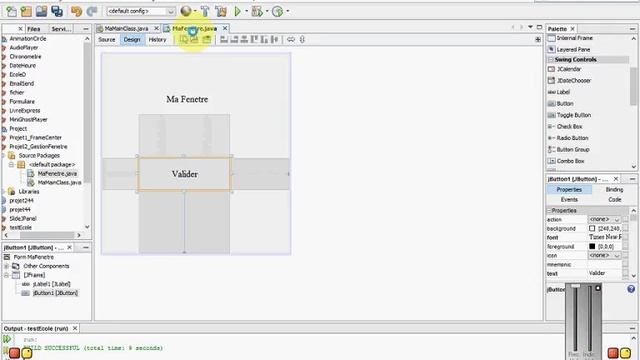Viewport: 640px width, 360px height.
Task: Open the Binding properties tab
Action: click(614, 190)
